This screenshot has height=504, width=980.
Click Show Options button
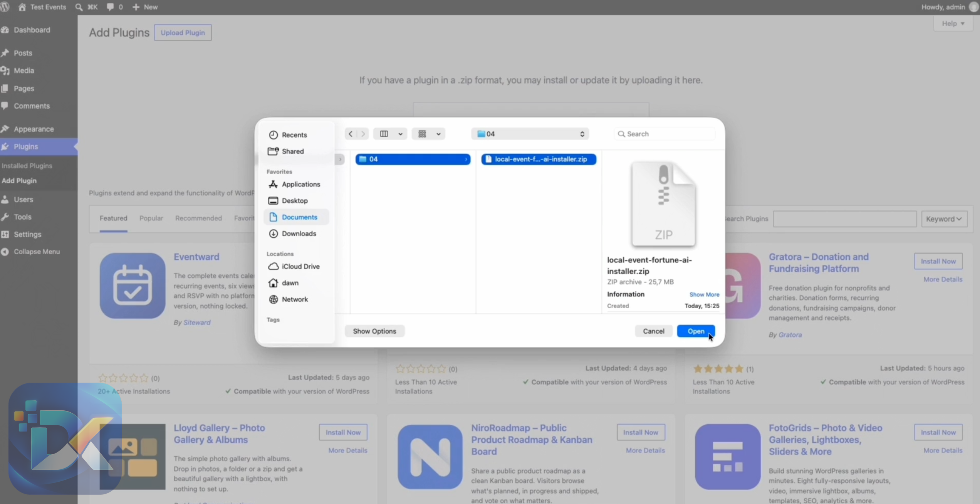pos(374,331)
